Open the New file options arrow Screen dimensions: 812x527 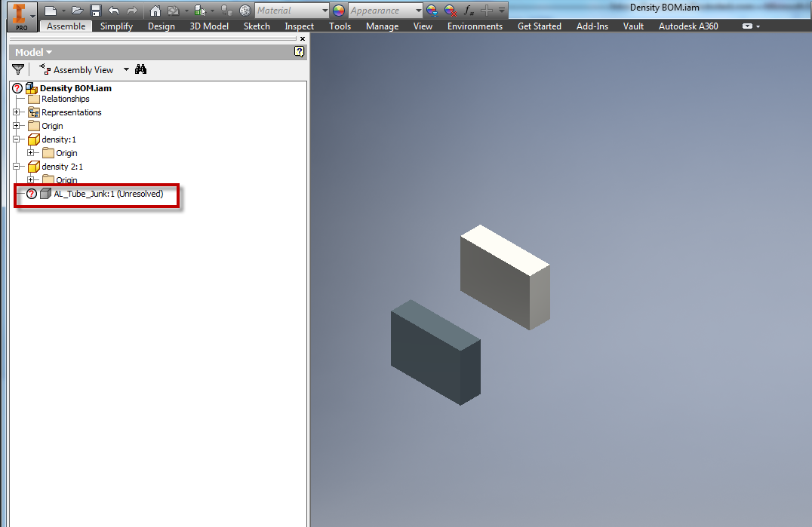(x=63, y=11)
